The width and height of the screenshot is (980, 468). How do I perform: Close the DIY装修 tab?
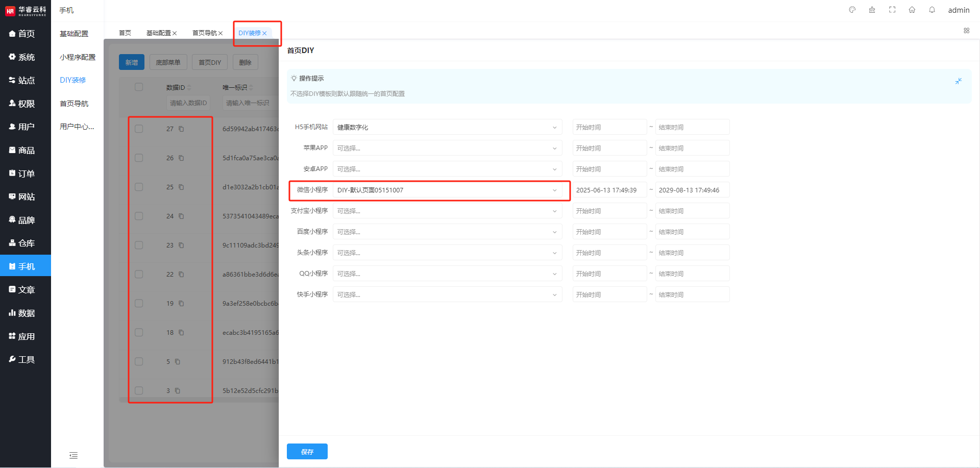pos(265,33)
